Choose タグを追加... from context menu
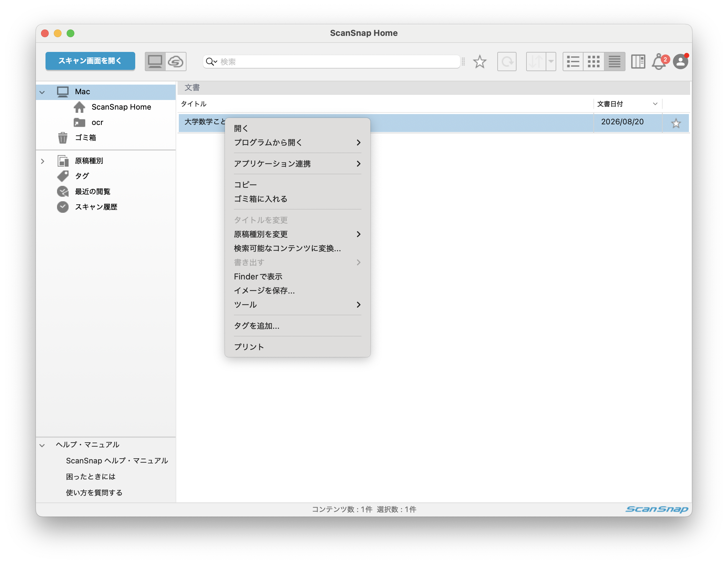This screenshot has width=728, height=564. tap(297, 326)
